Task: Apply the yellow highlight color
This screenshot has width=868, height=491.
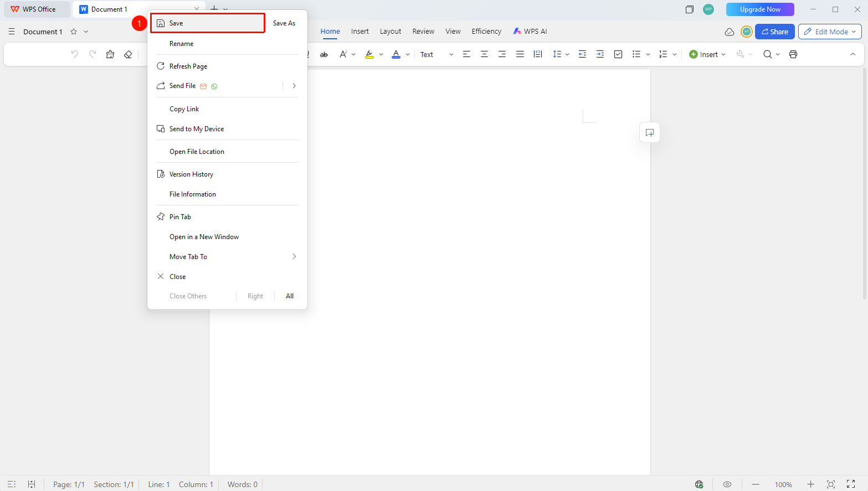Action: click(369, 54)
